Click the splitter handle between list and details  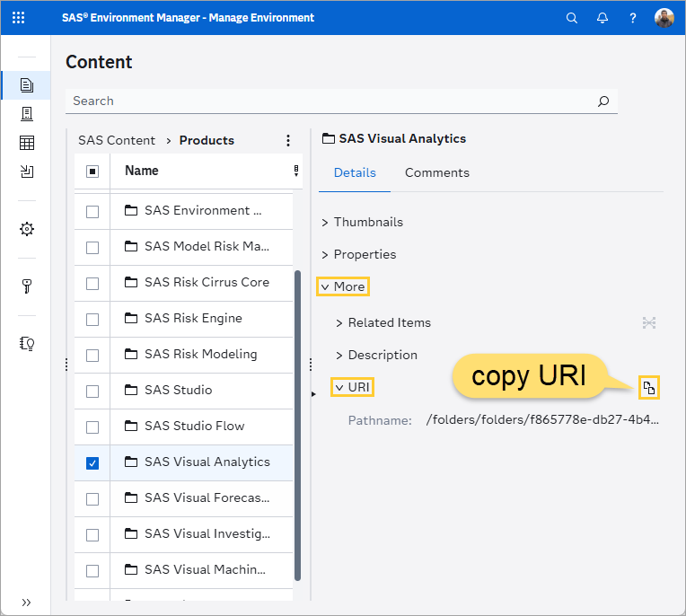[311, 365]
